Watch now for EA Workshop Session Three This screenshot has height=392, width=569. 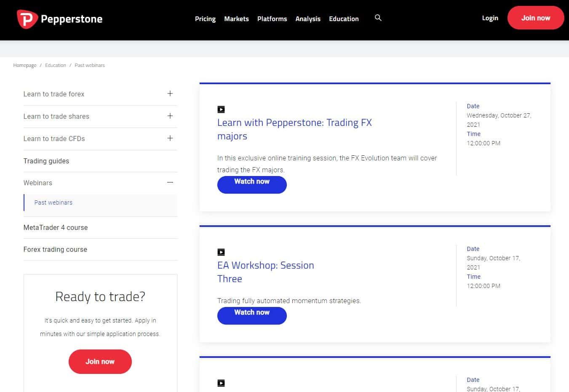(252, 315)
